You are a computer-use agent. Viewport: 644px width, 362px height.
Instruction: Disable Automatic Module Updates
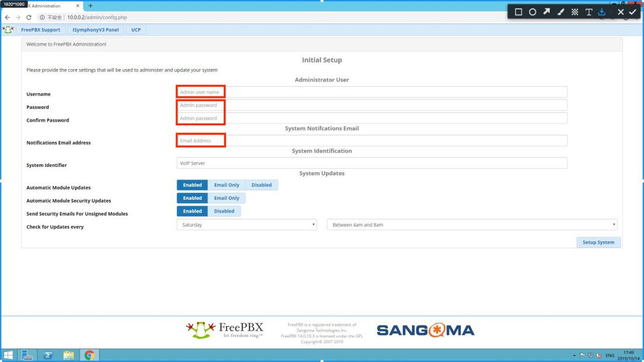[x=261, y=185]
